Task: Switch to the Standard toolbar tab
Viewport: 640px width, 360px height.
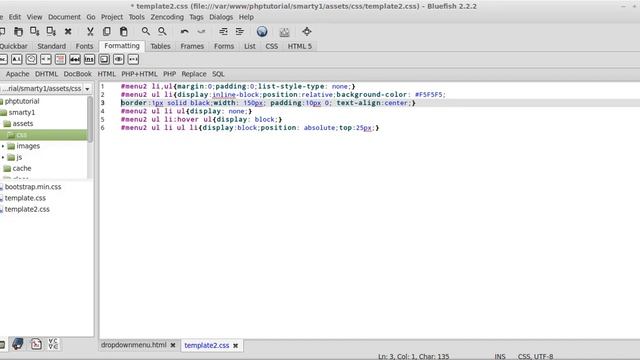Action: pos(51,47)
